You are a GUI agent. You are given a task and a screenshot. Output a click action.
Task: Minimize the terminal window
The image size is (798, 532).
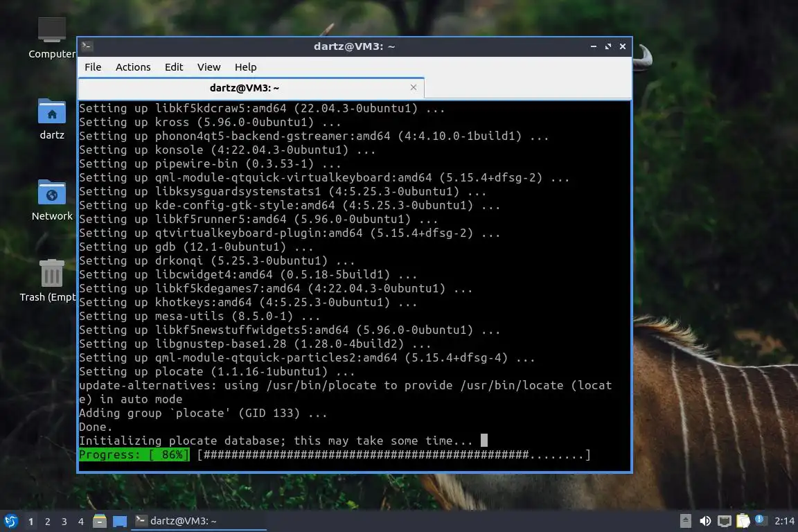click(594, 46)
